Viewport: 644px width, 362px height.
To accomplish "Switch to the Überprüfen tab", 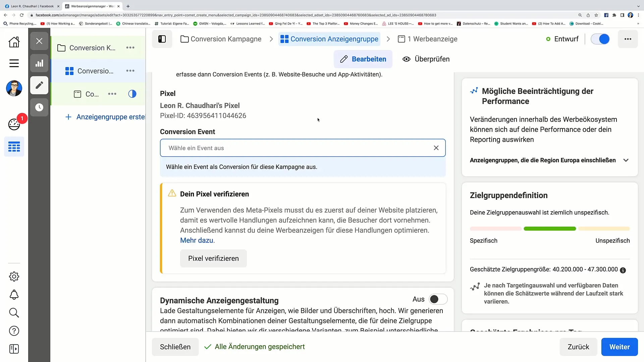I will [x=426, y=59].
